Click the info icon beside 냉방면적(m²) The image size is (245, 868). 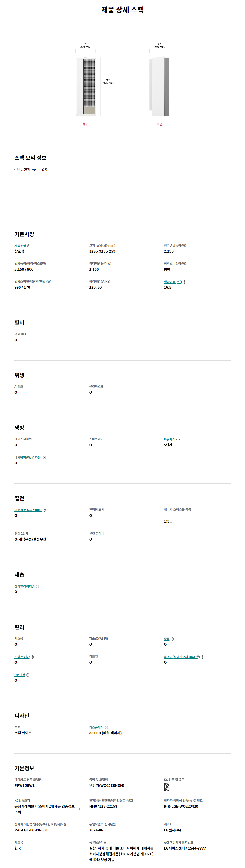point(184,282)
